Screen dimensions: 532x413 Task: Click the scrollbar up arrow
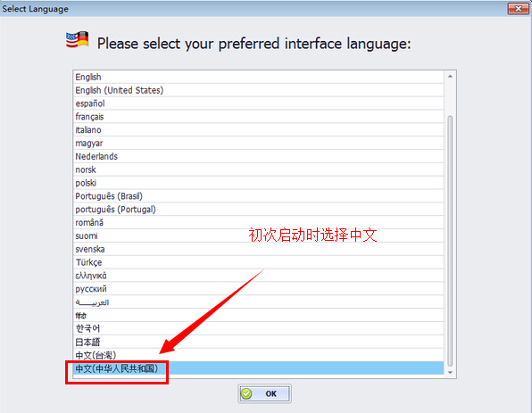tap(450, 77)
